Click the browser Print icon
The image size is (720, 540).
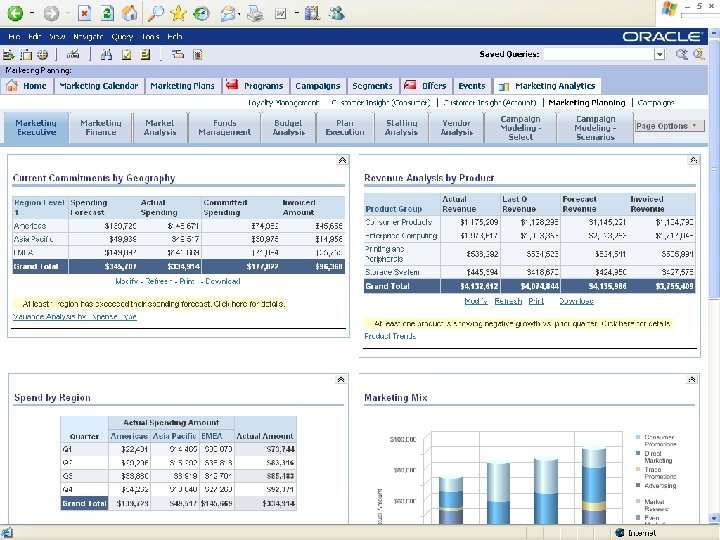coord(255,13)
